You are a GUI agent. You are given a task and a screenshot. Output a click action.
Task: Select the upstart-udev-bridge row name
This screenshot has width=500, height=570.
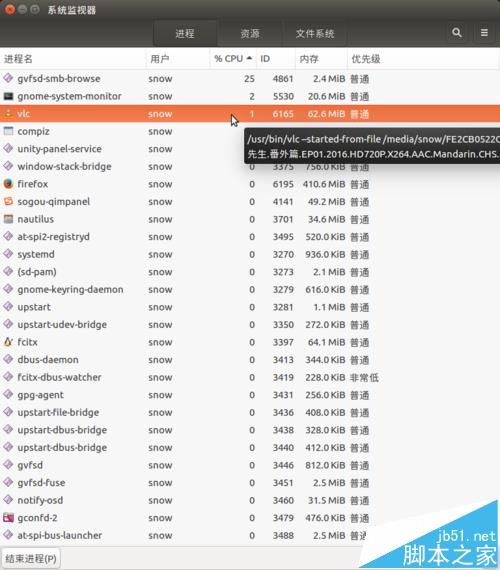62,325
